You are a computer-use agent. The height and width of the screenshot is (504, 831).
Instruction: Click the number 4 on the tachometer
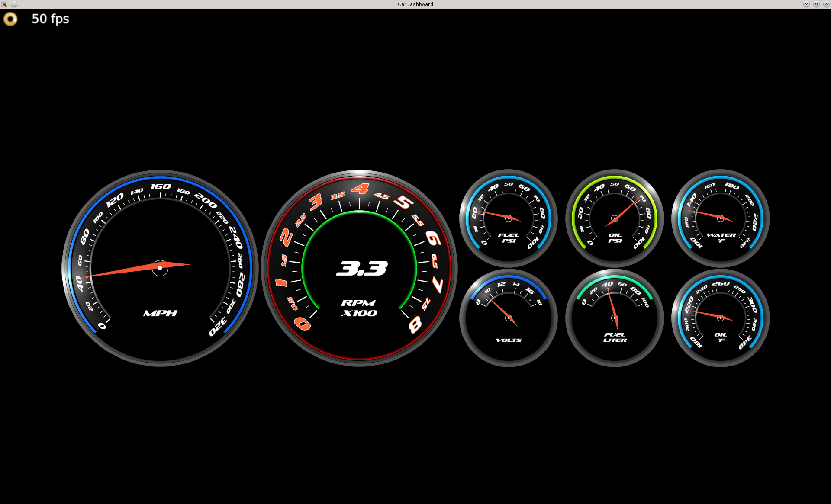[x=360, y=189]
